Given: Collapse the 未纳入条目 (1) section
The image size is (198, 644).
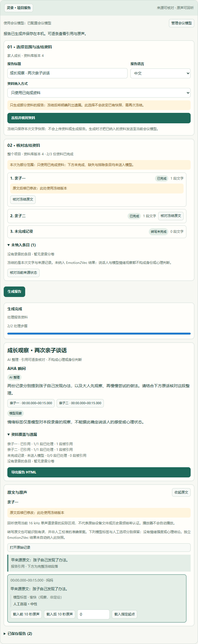Looking at the screenshot, I should 22,245.
